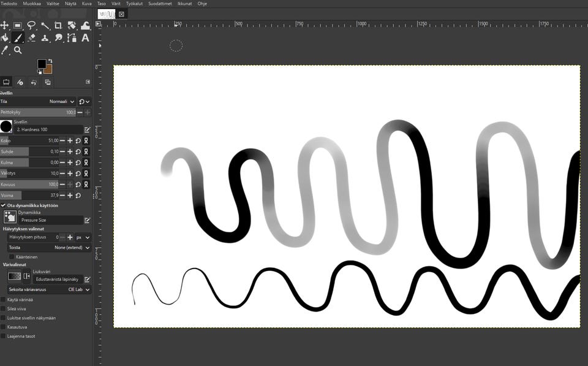The width and height of the screenshot is (588, 366).
Task: Switch to the Device Status tab
Action: 20,82
